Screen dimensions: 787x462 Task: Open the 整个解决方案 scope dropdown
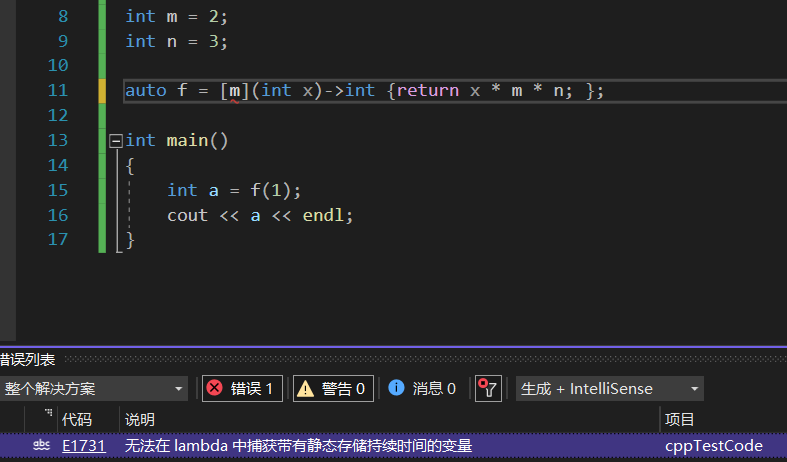(x=95, y=389)
